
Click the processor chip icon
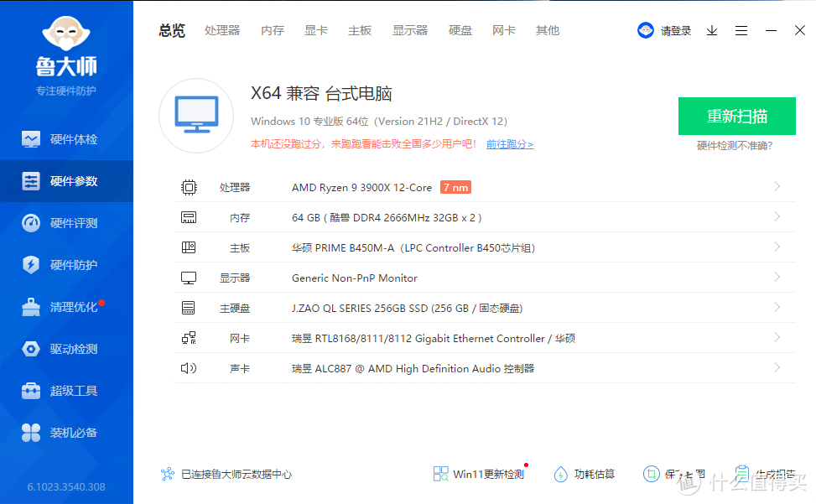click(189, 187)
